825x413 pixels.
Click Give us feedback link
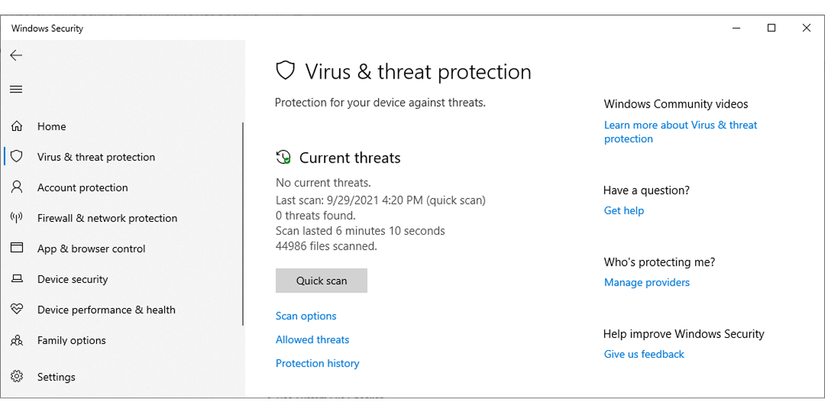644,354
